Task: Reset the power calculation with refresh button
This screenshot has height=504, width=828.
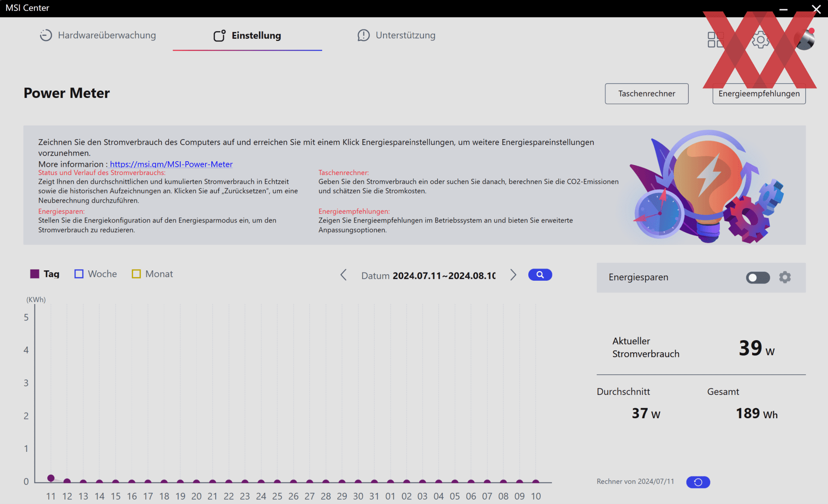Action: [x=698, y=482]
